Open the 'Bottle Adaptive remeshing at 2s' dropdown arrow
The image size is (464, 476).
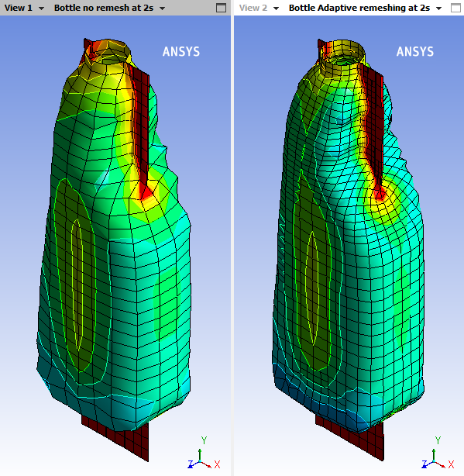click(439, 9)
